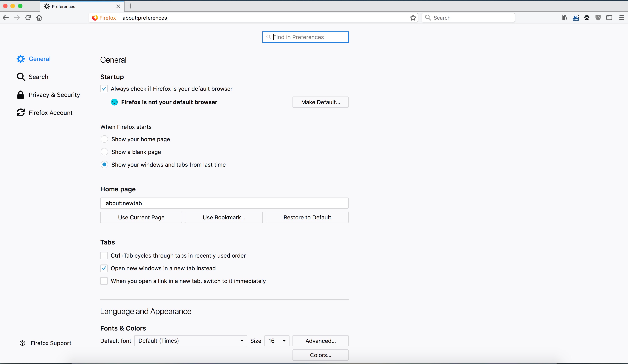Click the "Home page" section heading
The image size is (628, 364).
(x=118, y=189)
